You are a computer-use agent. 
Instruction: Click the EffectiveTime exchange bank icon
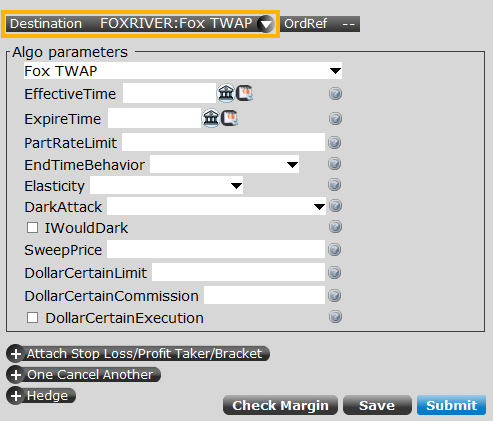coord(226,93)
